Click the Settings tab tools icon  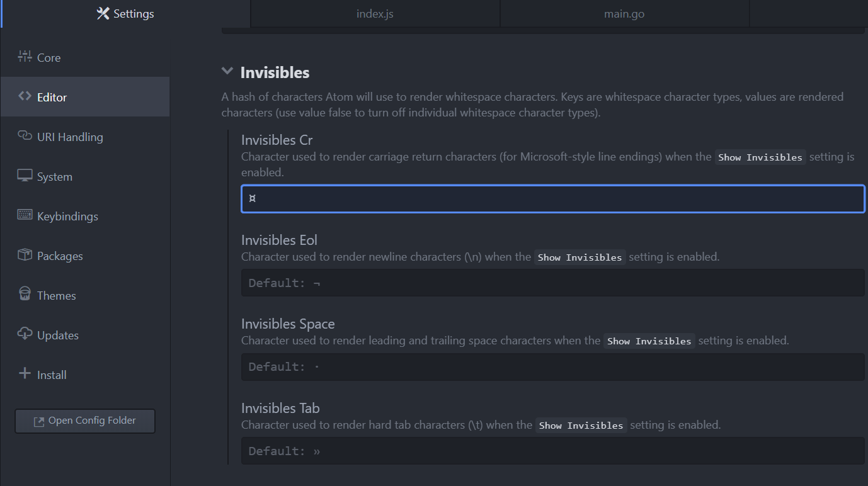pos(103,13)
